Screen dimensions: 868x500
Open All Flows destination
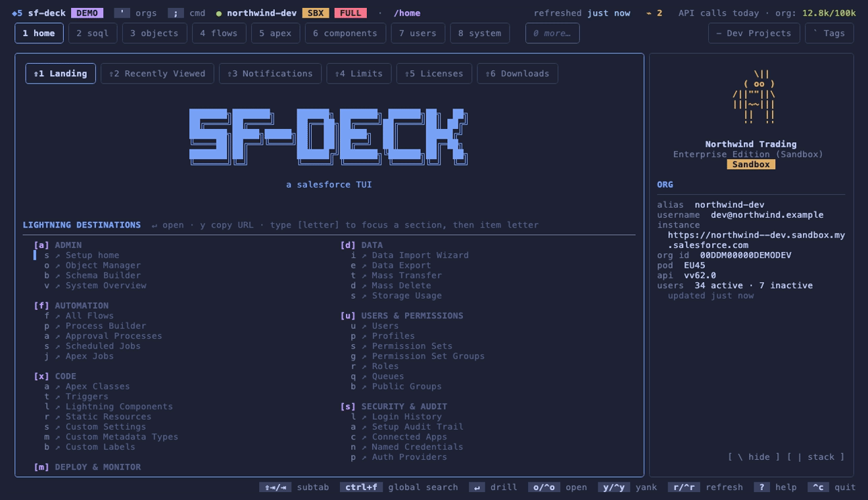79,316
